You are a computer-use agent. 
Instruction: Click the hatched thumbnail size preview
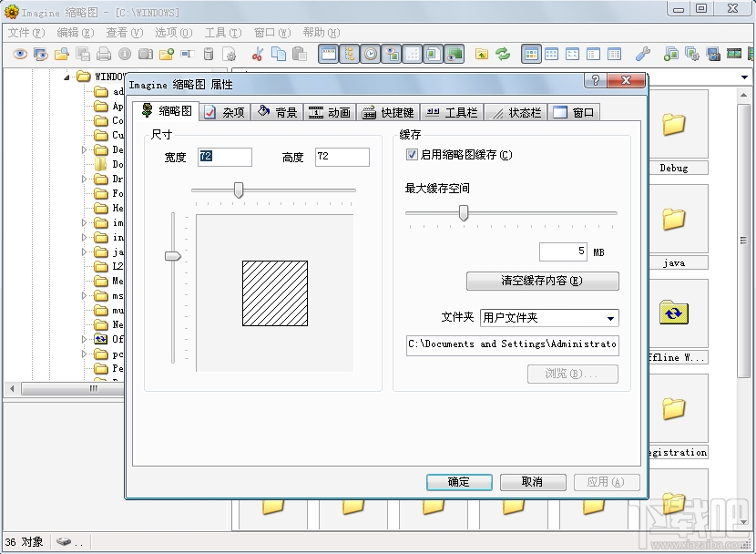click(275, 293)
